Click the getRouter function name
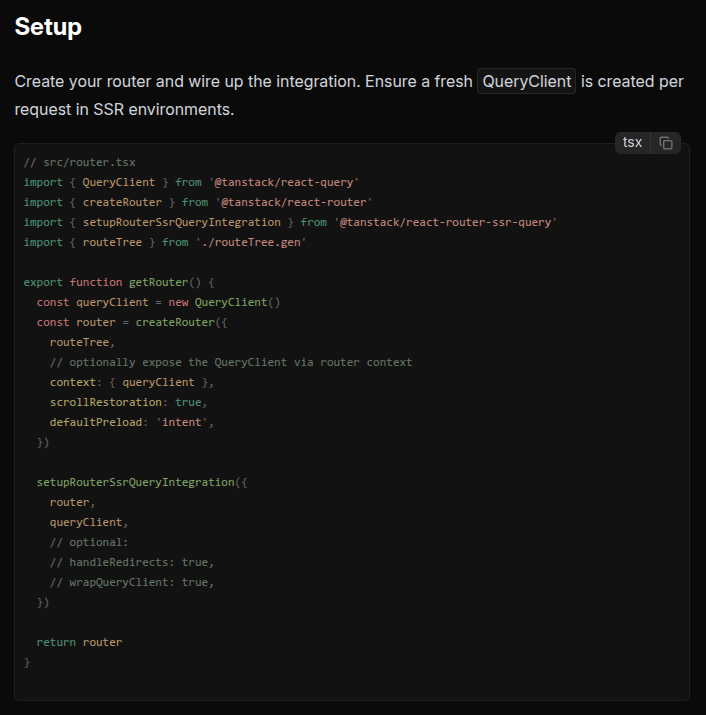 pyautogui.click(x=165, y=282)
